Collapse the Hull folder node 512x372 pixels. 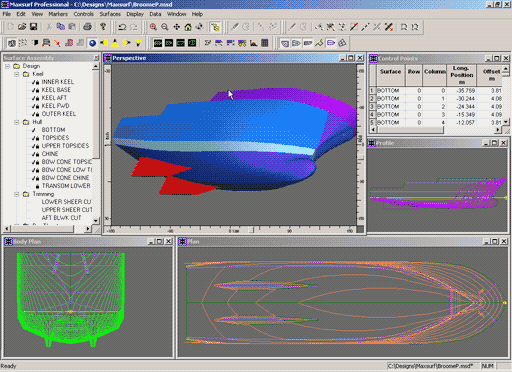coord(16,122)
